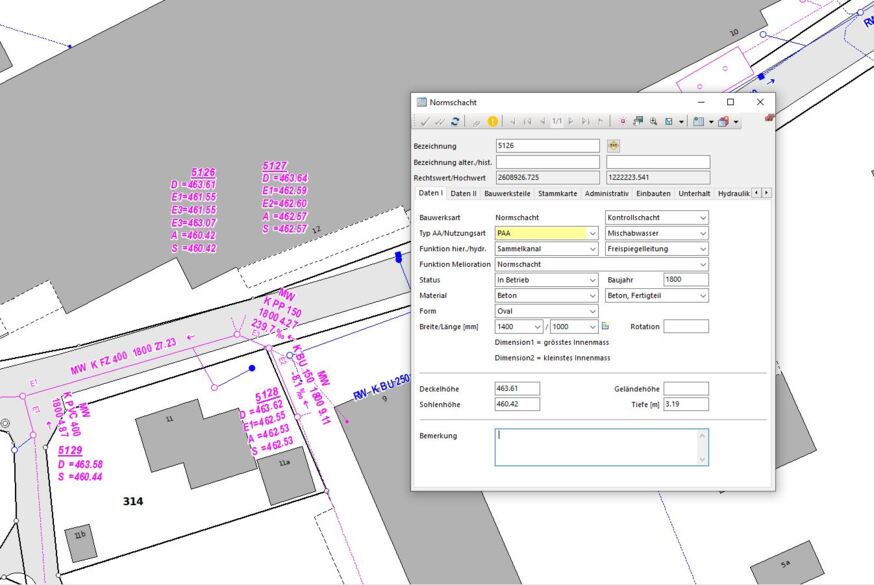The width and height of the screenshot is (874, 585).
Task: Go to the next record
Action: tap(571, 121)
